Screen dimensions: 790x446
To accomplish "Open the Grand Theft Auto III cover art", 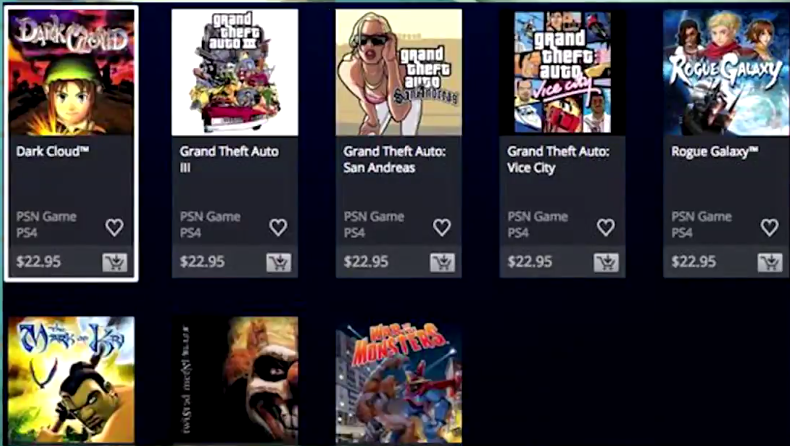I will point(235,73).
